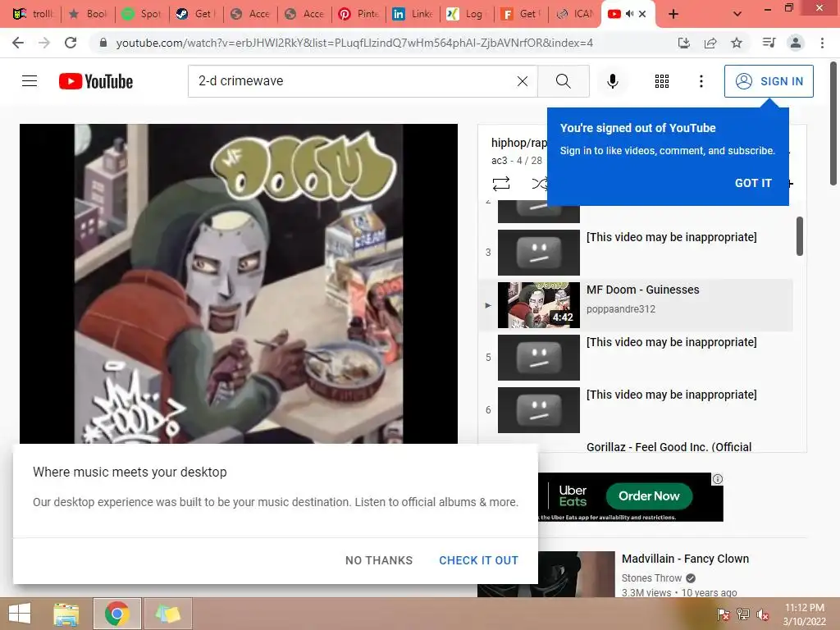Click the address bar URL

point(354,43)
